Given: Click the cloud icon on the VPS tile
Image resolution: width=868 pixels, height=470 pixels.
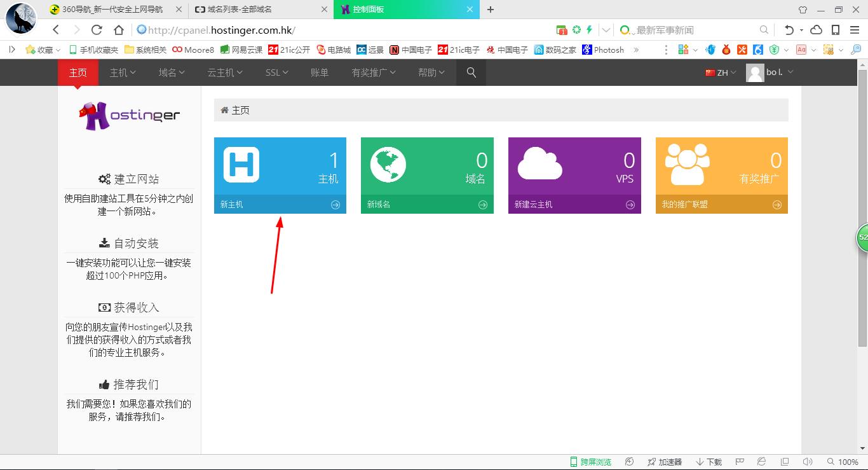Looking at the screenshot, I should 539,163.
